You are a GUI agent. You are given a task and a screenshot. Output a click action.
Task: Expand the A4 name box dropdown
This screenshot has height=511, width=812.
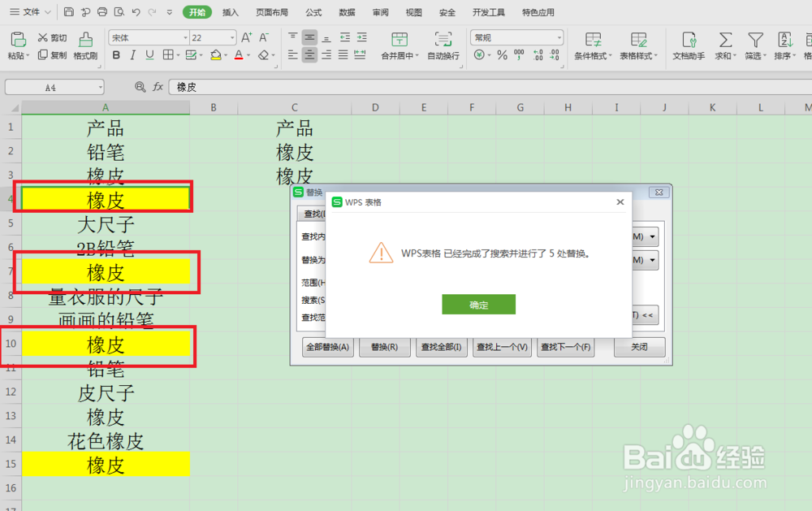101,88
